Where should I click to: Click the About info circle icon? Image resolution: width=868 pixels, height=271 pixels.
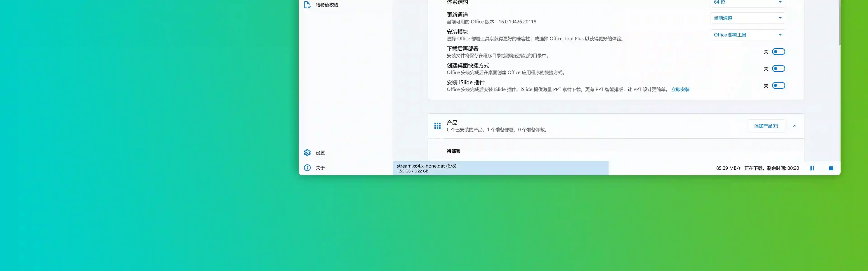click(x=307, y=168)
